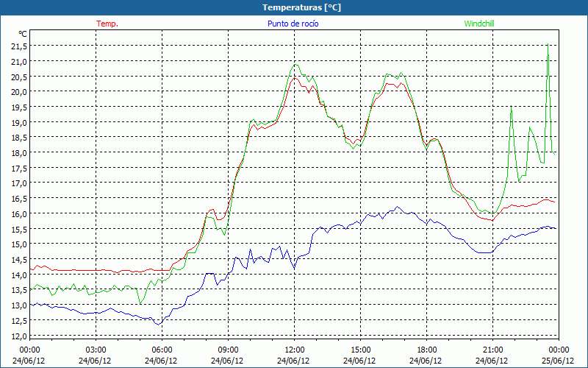Click the 20,5 y-axis value

pos(20,77)
